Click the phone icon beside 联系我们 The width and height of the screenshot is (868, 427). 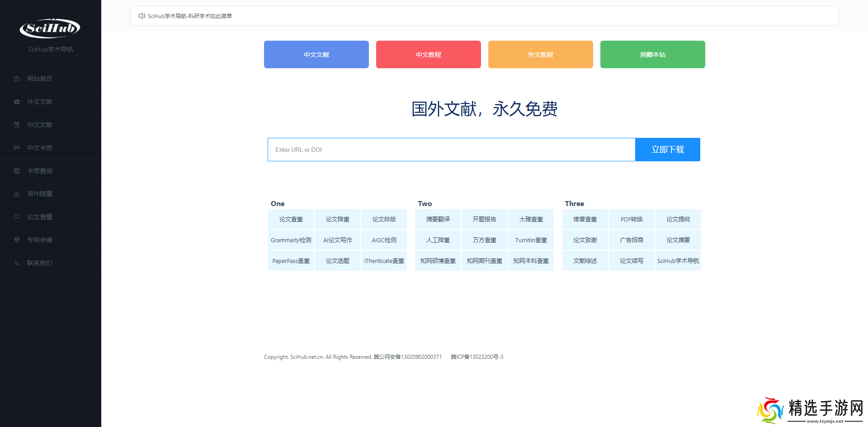(17, 263)
